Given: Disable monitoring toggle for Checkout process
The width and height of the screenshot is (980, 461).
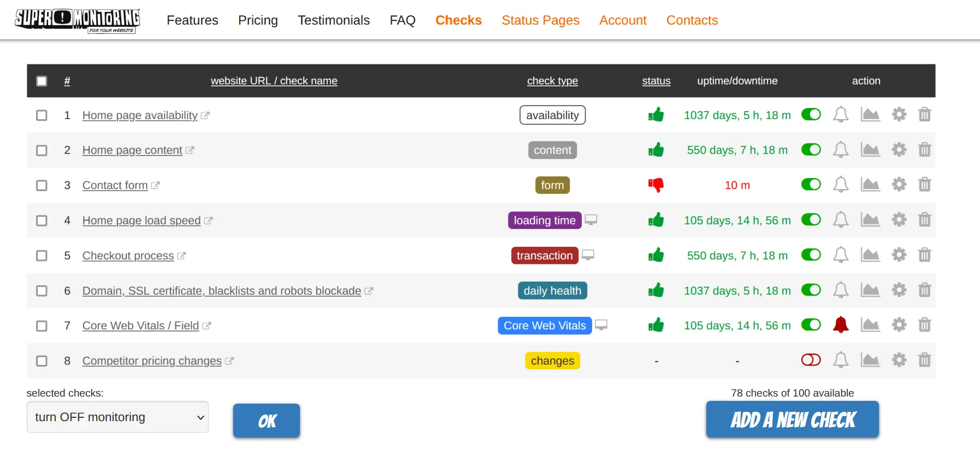Looking at the screenshot, I should pyautogui.click(x=811, y=255).
